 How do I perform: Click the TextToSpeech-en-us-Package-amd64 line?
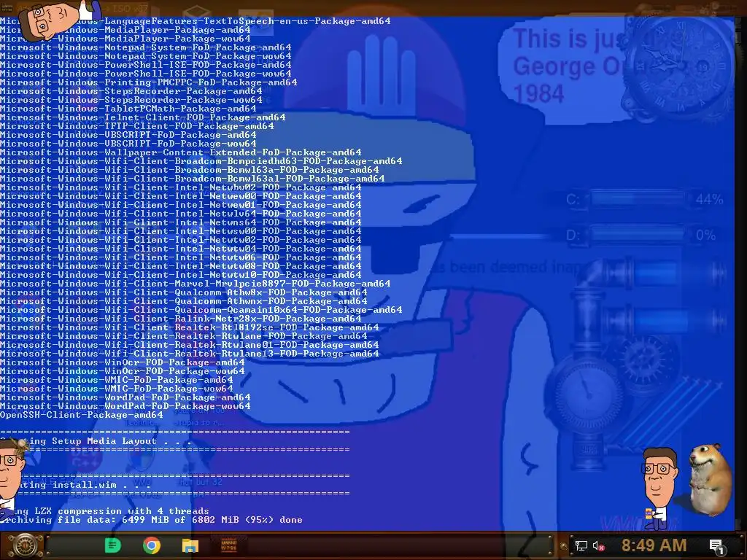(x=196, y=21)
